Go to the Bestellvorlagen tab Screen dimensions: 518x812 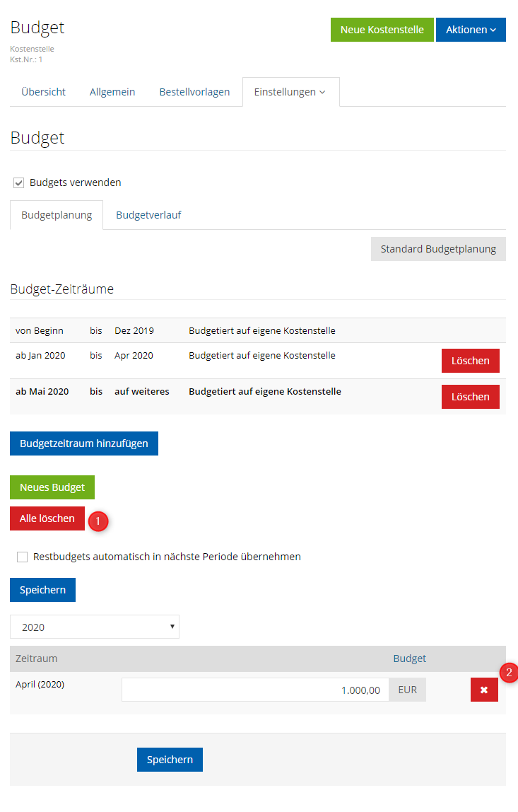pyautogui.click(x=194, y=92)
